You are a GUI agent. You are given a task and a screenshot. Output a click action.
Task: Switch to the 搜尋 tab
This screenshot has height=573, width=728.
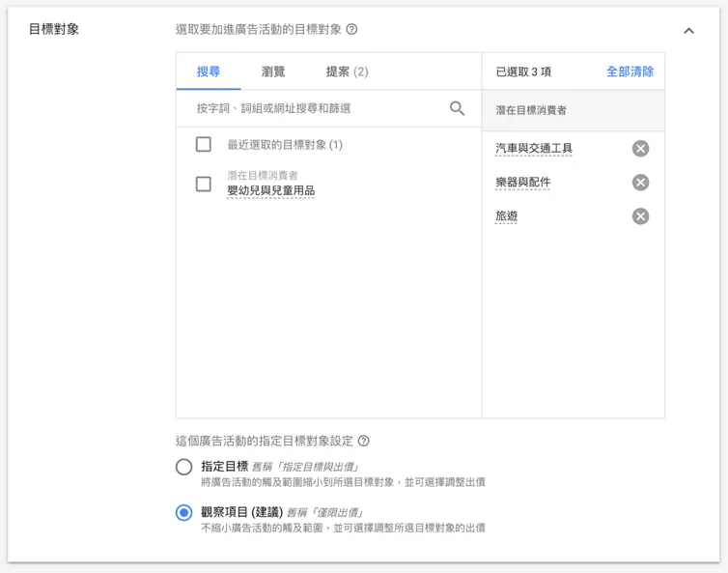209,72
